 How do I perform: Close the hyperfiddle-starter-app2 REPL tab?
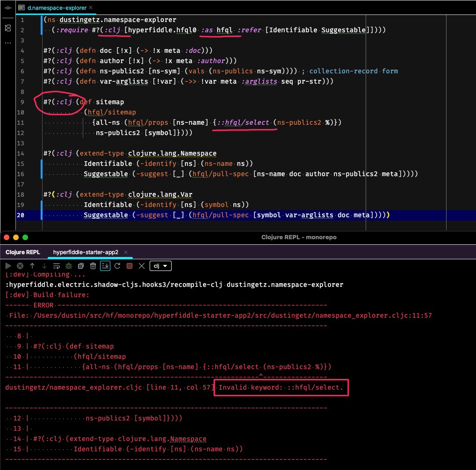[x=126, y=252]
